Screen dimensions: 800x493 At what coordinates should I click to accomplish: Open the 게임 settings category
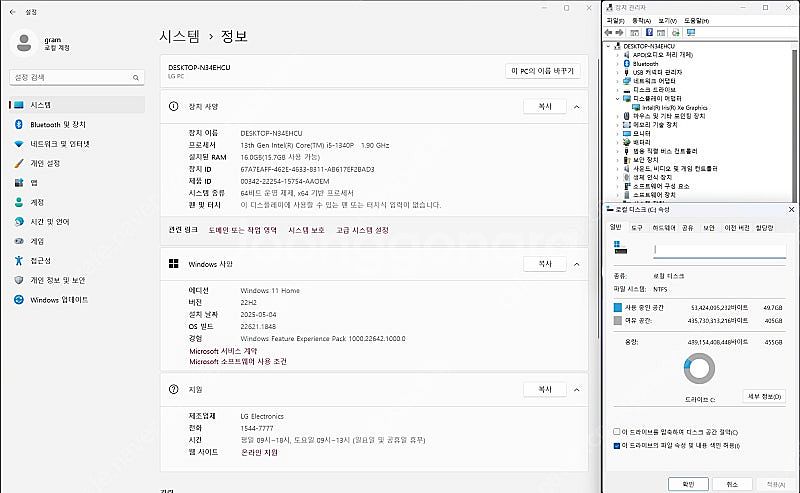pyautogui.click(x=77, y=241)
